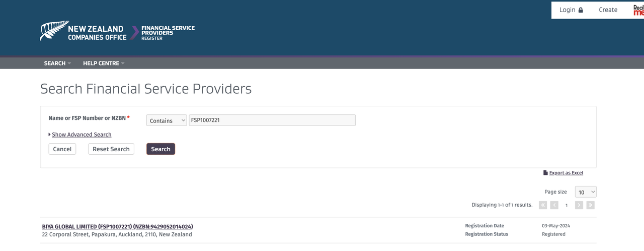Go to the previous results page
This screenshot has height=251, width=644.
pos(554,205)
